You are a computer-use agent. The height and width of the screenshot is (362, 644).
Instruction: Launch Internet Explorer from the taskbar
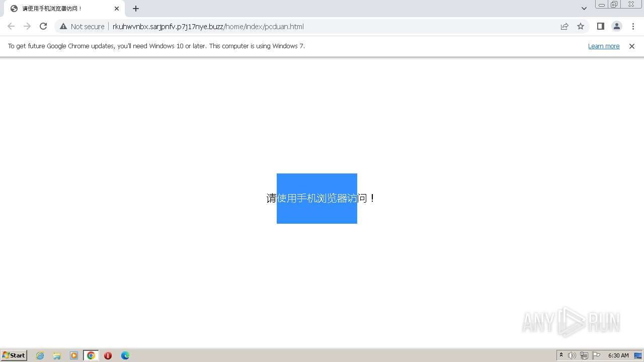[x=40, y=355]
